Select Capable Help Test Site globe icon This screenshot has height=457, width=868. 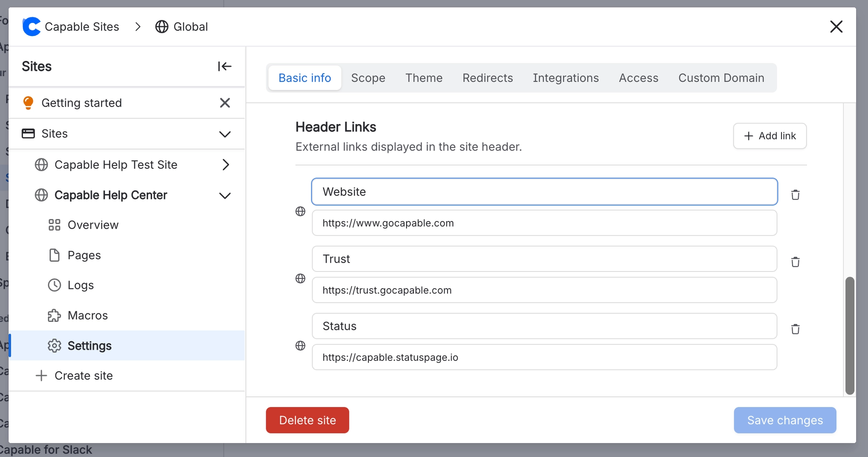(41, 165)
